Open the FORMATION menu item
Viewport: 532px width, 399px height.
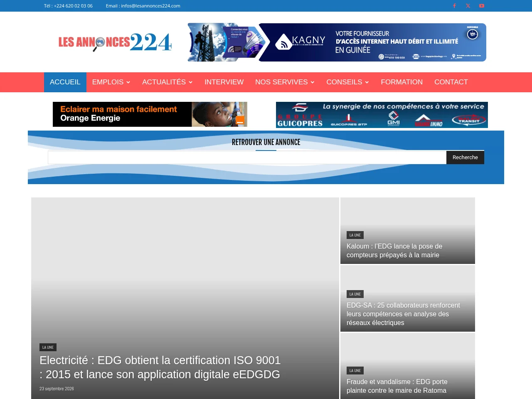tap(402, 82)
